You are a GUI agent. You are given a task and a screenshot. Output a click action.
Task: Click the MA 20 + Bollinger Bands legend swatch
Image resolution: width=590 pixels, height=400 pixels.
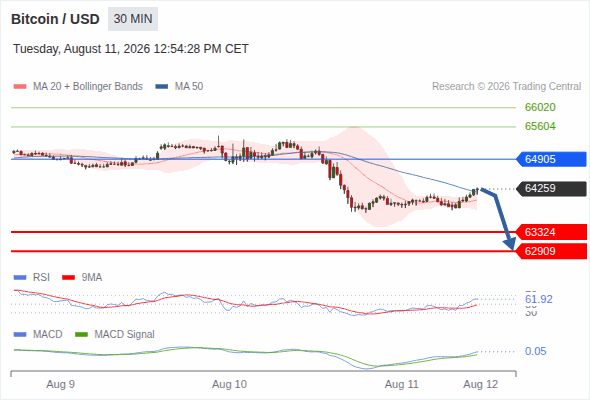pyautogui.click(x=20, y=87)
